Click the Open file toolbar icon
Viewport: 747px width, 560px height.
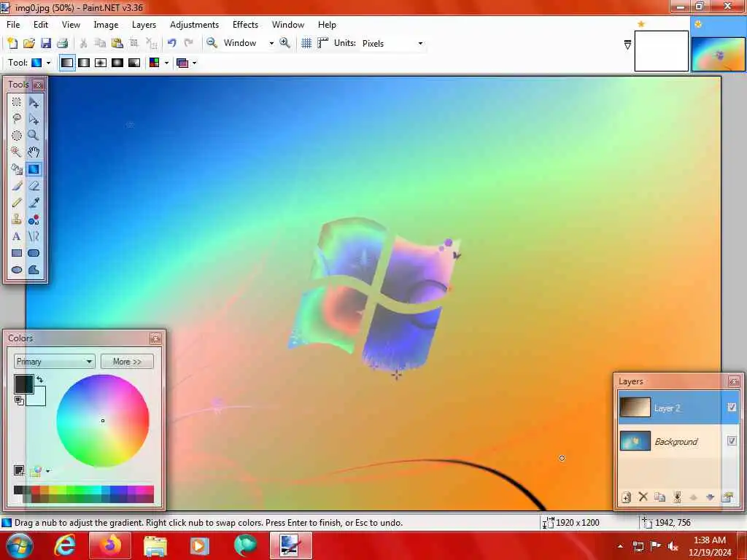point(29,43)
